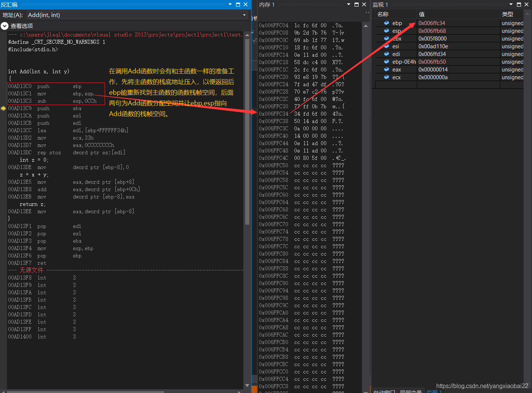Open the 内存 1 window position dropdown
This screenshot has height=393, width=532.
(349, 4)
